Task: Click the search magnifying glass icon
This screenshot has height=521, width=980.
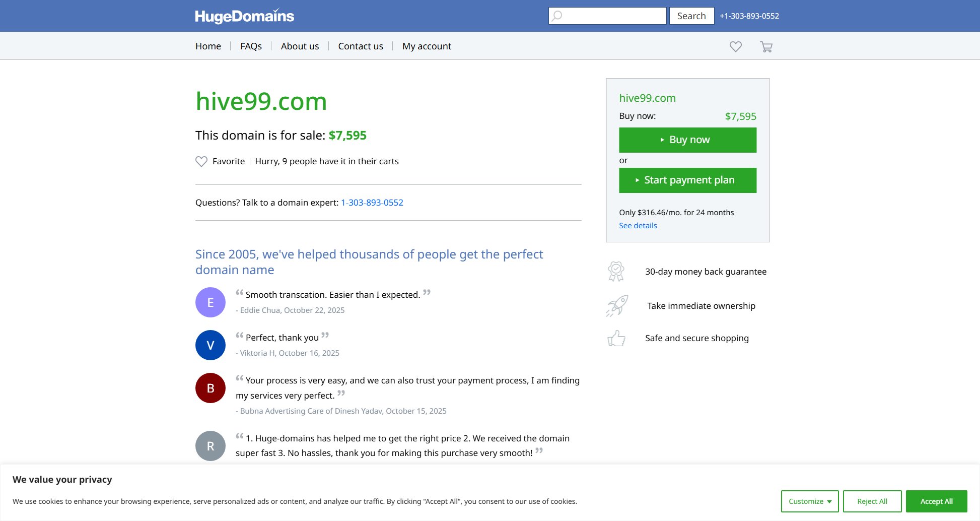Action: [557, 16]
